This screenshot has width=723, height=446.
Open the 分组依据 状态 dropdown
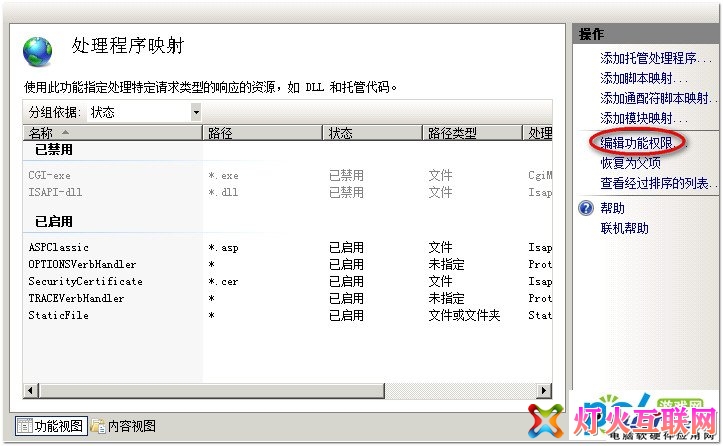click(196, 112)
